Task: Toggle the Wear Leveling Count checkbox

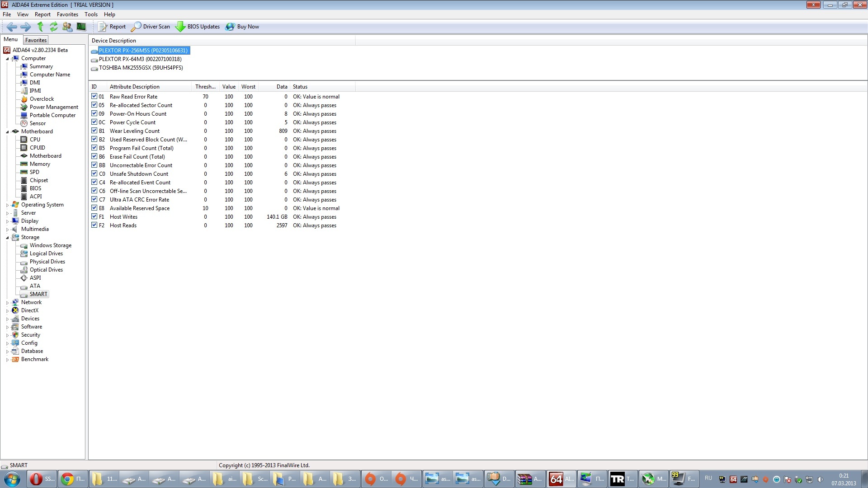Action: pyautogui.click(x=94, y=131)
